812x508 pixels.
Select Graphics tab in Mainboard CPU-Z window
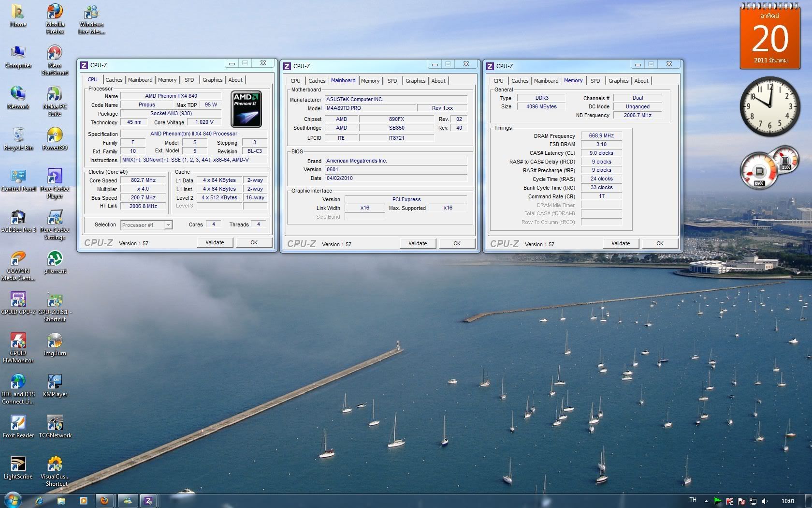tap(415, 81)
